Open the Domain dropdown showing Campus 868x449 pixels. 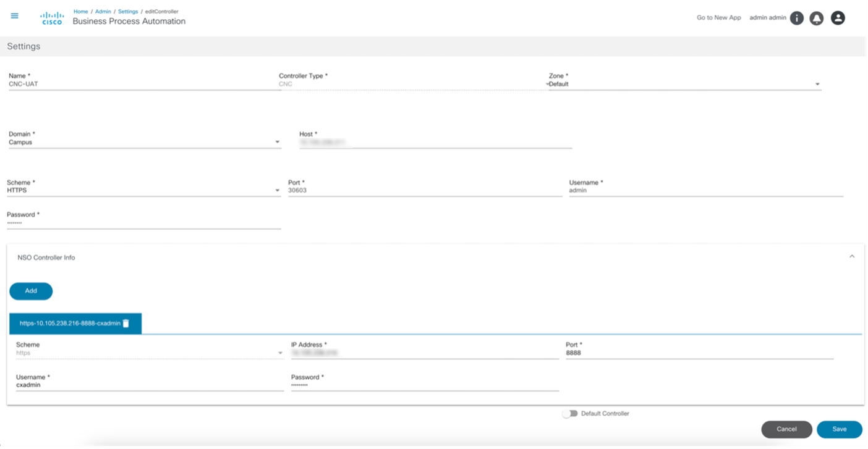[x=145, y=142]
